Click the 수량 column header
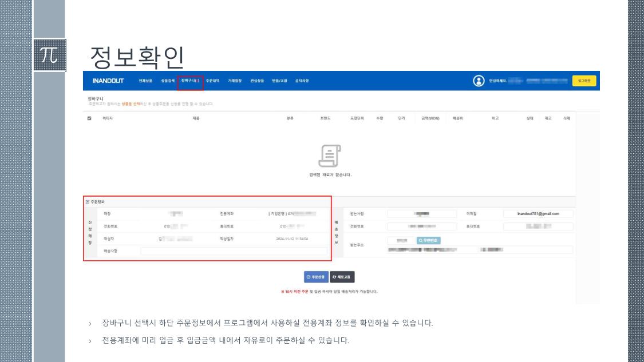The width and height of the screenshot is (644, 362). 380,118
